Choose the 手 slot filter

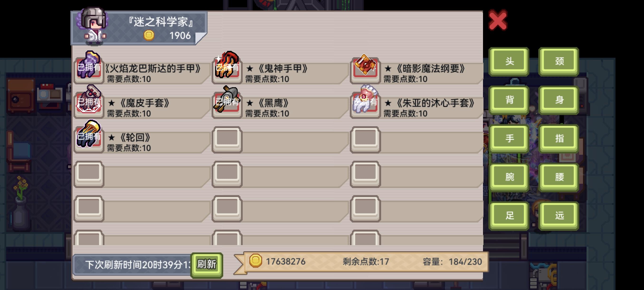pyautogui.click(x=509, y=138)
